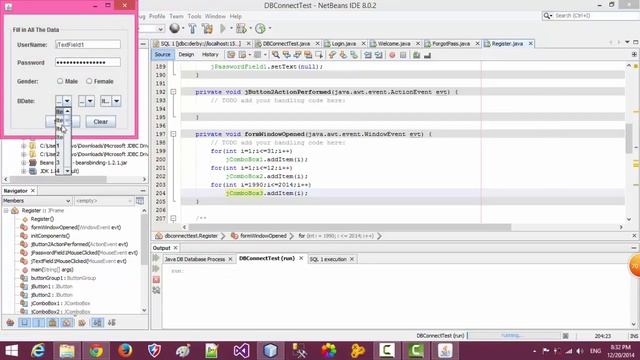Click the red Stop icon in Output panel

[156, 280]
